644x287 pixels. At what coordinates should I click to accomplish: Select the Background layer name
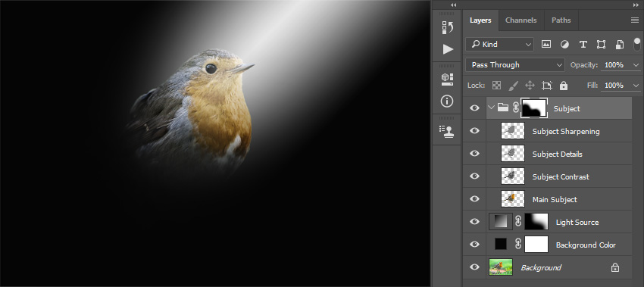coord(541,268)
